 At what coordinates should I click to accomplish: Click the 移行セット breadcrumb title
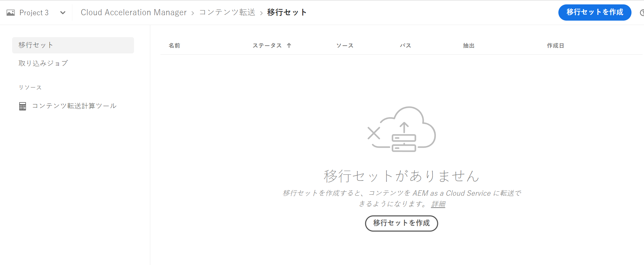coord(287,13)
